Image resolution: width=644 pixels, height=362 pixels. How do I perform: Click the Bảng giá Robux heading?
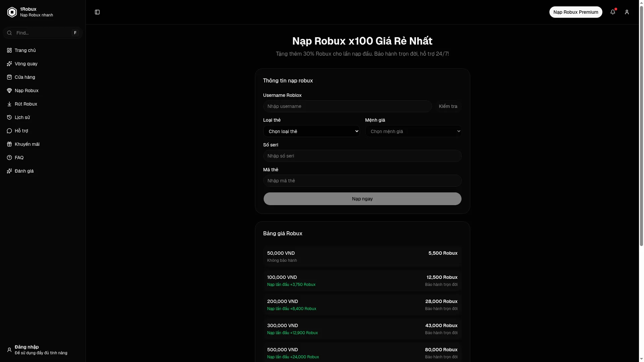coord(282,233)
